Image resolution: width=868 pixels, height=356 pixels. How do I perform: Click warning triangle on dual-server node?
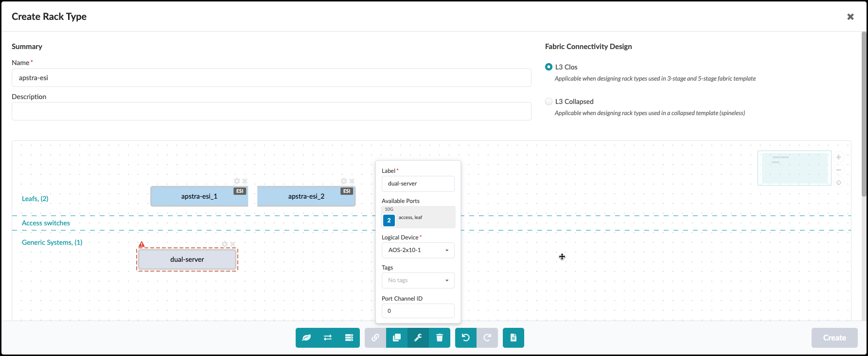tap(142, 244)
